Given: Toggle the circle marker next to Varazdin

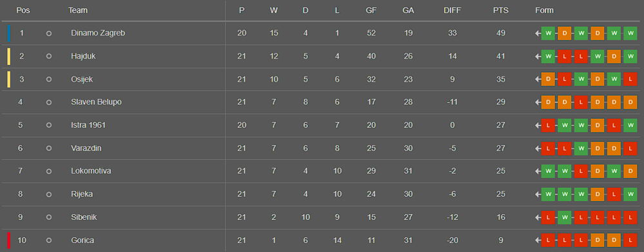Looking at the screenshot, I should [49, 148].
